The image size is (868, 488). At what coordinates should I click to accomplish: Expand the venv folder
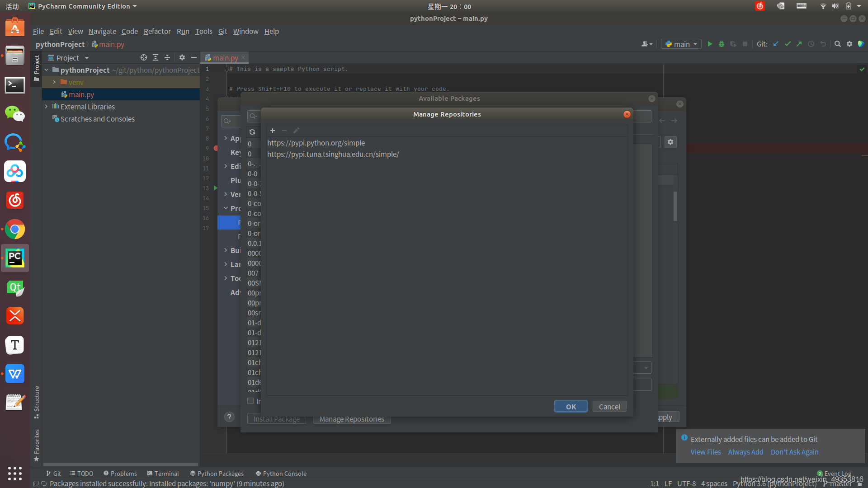coord(55,82)
